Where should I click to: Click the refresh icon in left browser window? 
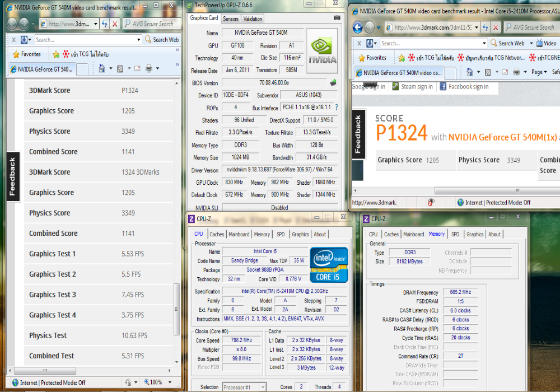coord(104,24)
